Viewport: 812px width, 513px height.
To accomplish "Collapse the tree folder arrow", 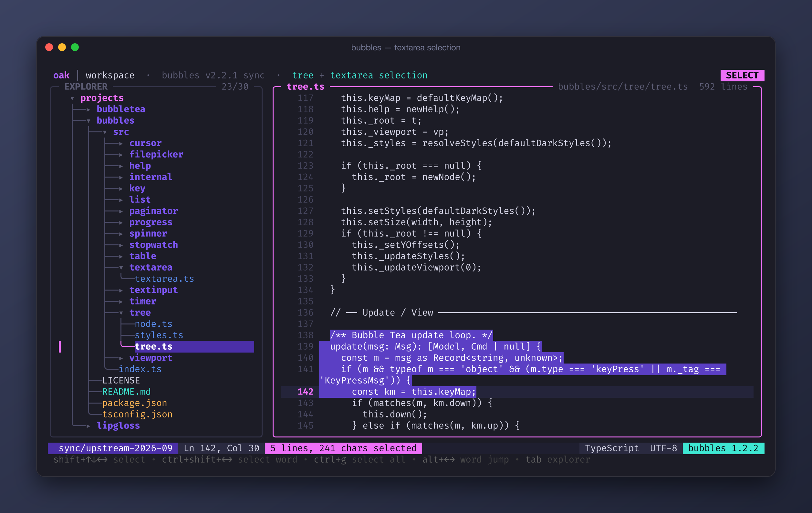I will (x=121, y=313).
